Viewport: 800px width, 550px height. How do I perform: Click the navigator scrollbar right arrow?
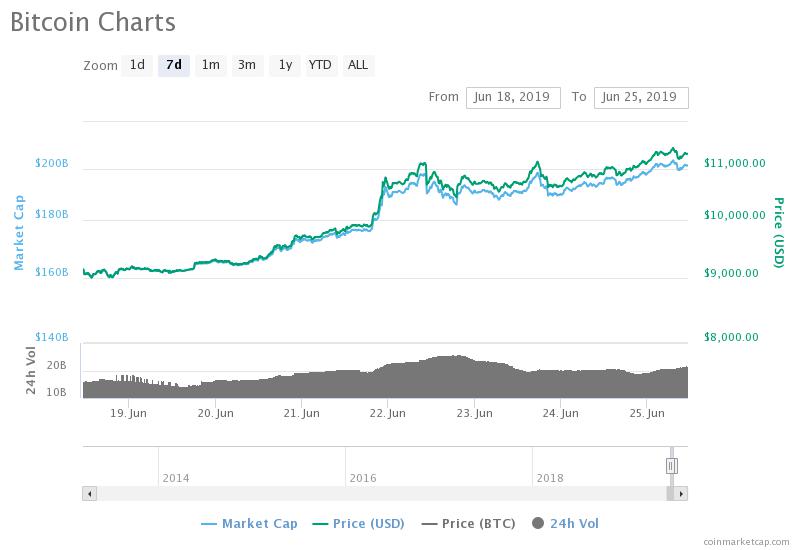tap(681, 493)
